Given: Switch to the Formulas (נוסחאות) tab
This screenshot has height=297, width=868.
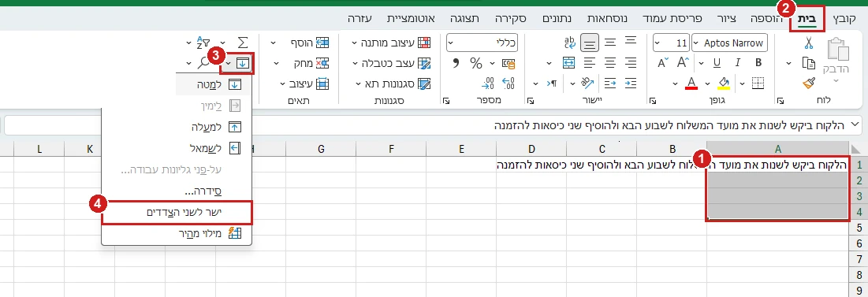Looking at the screenshot, I should pos(607,18).
